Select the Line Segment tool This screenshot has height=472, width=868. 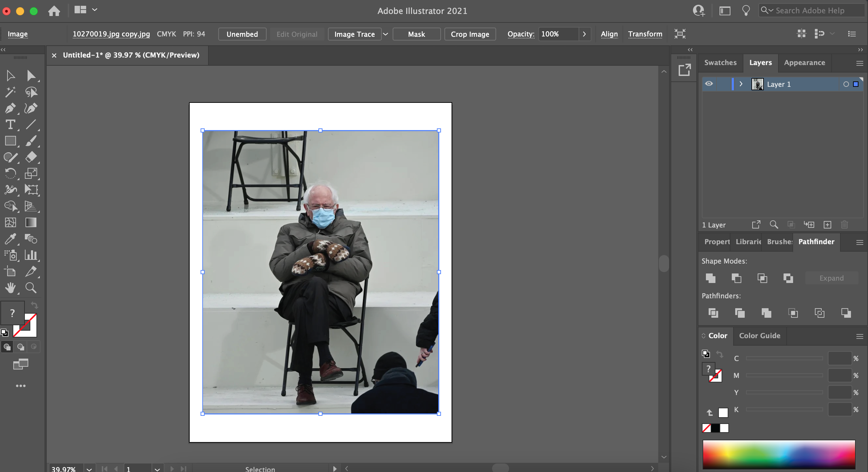[31, 125]
